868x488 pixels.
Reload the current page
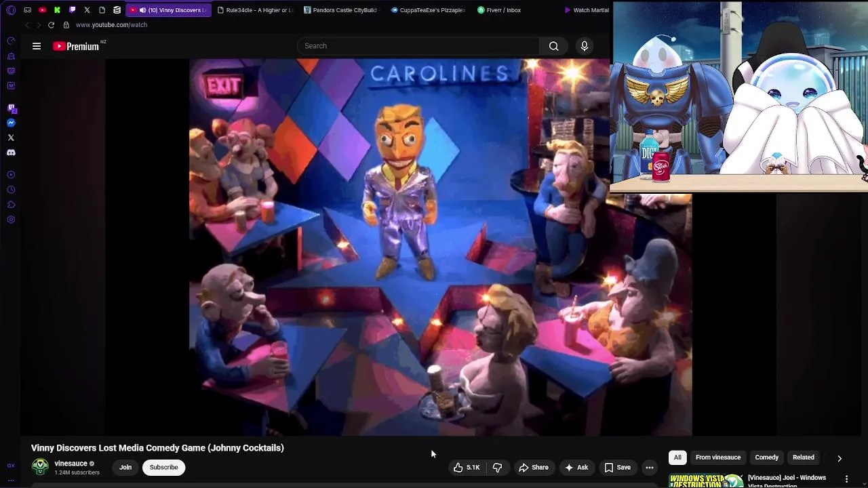tap(51, 25)
